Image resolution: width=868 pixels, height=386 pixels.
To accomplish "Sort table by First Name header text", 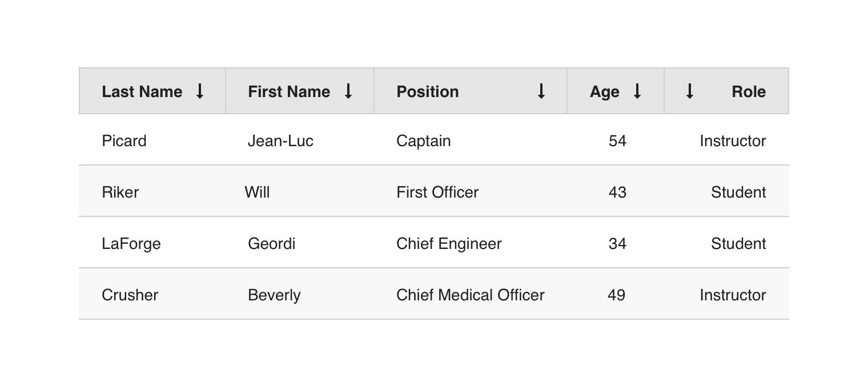I will 288,92.
